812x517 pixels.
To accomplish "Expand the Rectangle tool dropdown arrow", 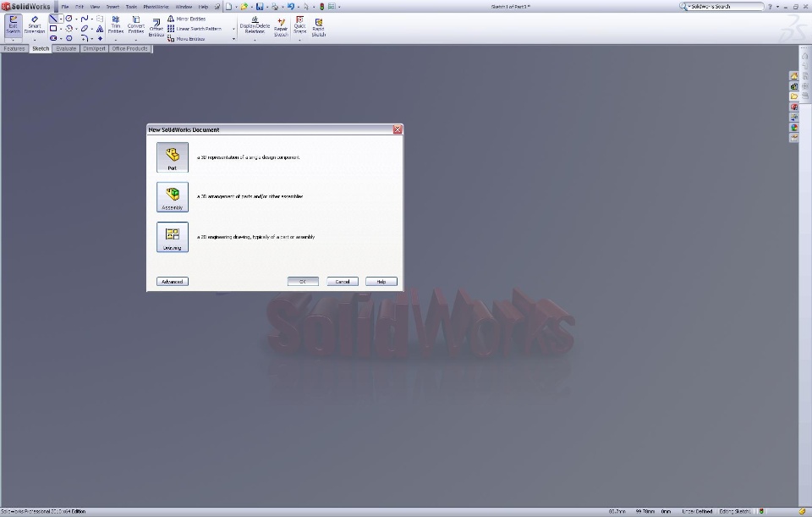I will coord(61,29).
